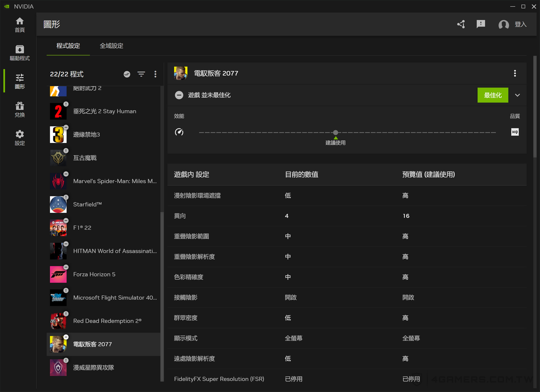Click the program list scrollbar
The height and width of the screenshot is (392, 540).
point(162,297)
